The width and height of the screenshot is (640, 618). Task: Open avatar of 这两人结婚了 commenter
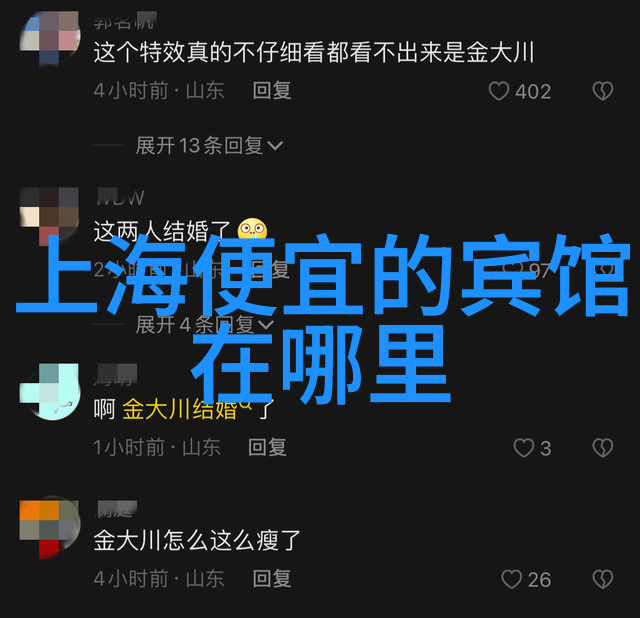pyautogui.click(x=49, y=216)
